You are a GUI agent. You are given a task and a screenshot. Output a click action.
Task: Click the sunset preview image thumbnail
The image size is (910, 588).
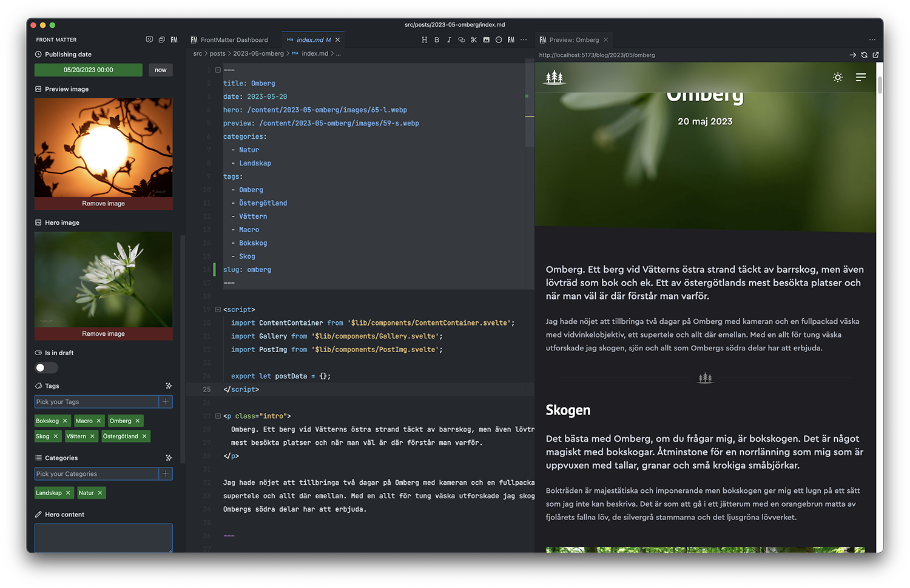[104, 148]
